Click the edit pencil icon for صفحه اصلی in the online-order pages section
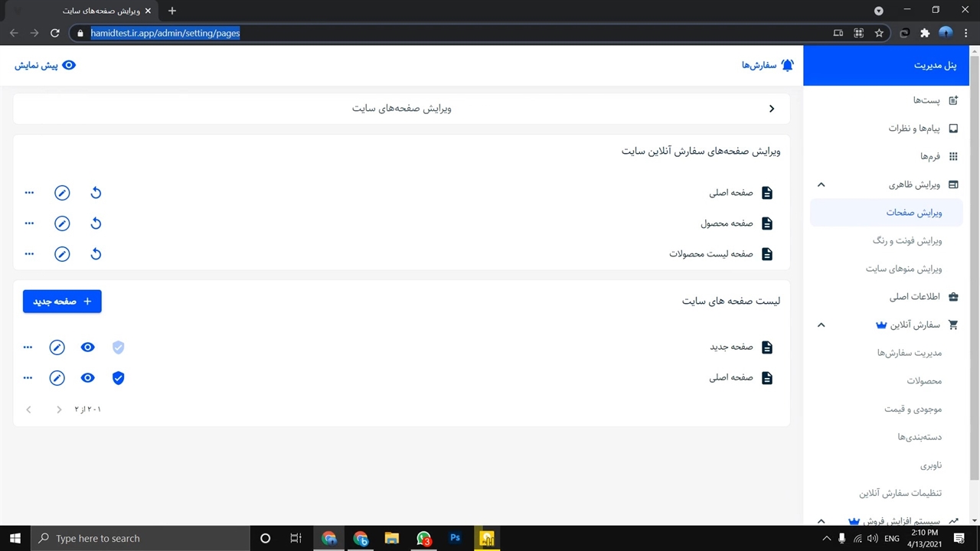Viewport: 980px width, 551px height. click(x=62, y=193)
